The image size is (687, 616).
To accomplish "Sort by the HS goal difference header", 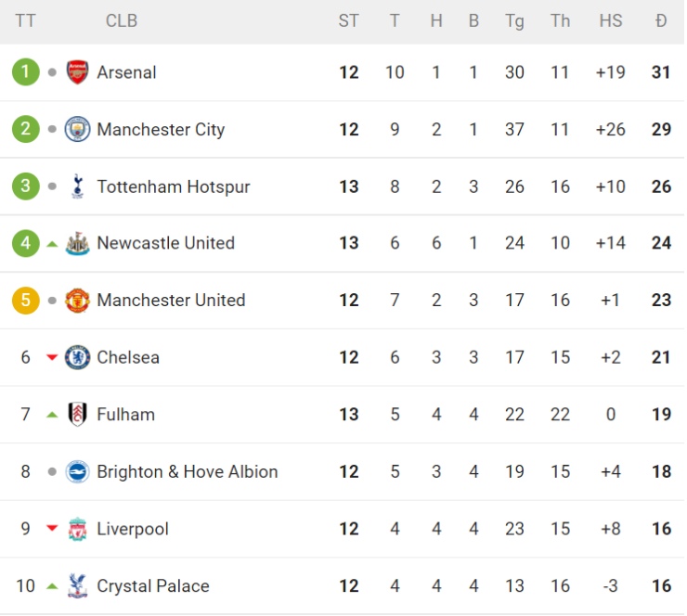I will [611, 20].
